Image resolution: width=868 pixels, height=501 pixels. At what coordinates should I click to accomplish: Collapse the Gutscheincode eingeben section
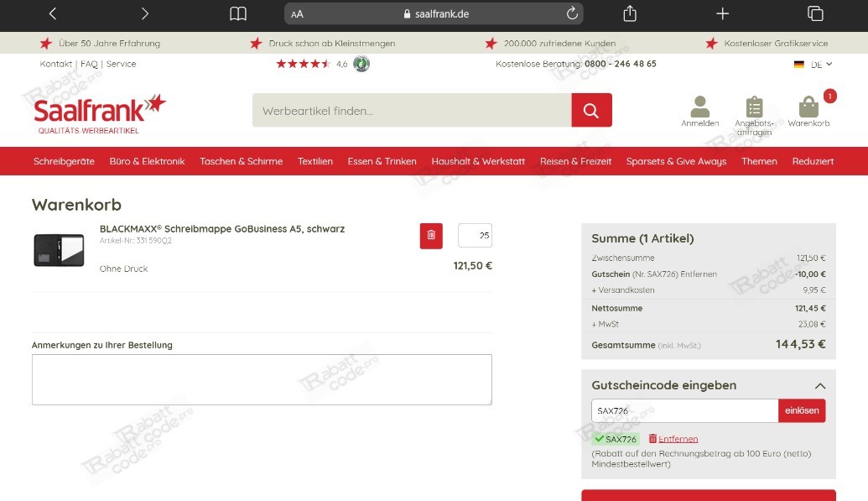tap(820, 386)
